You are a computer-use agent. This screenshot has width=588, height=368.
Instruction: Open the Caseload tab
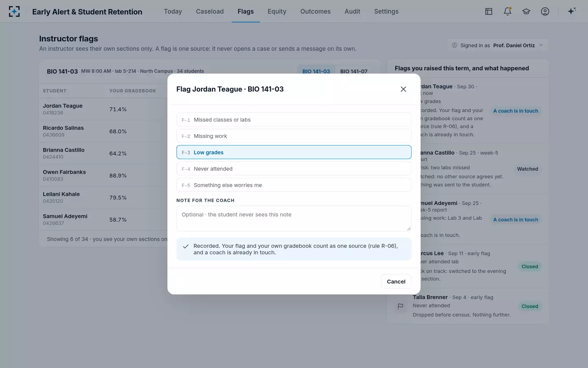click(x=210, y=11)
